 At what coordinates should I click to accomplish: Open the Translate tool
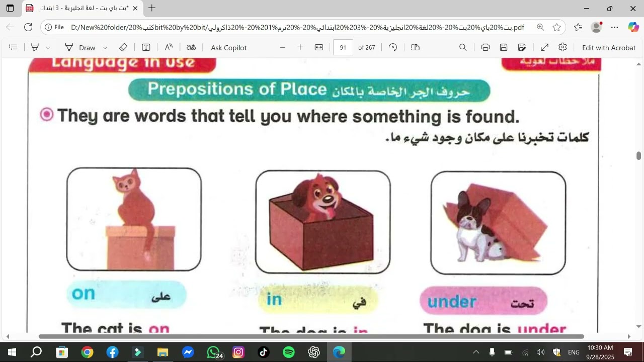(191, 47)
